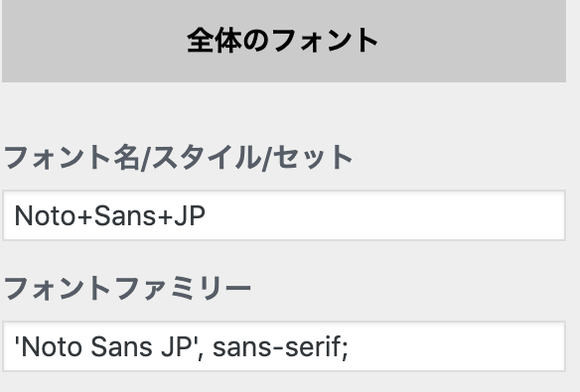
Task: Click the second plus sign in Noto+Sans+JP
Action: tap(164, 216)
